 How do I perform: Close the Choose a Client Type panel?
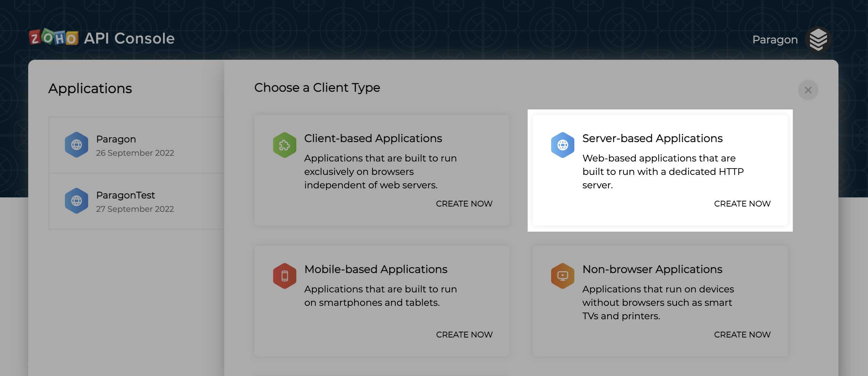808,90
